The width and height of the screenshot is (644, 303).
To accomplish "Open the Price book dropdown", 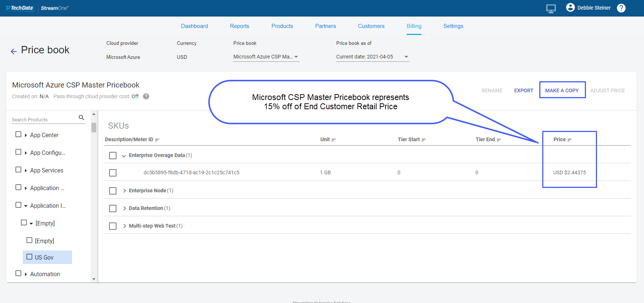I will click(266, 57).
